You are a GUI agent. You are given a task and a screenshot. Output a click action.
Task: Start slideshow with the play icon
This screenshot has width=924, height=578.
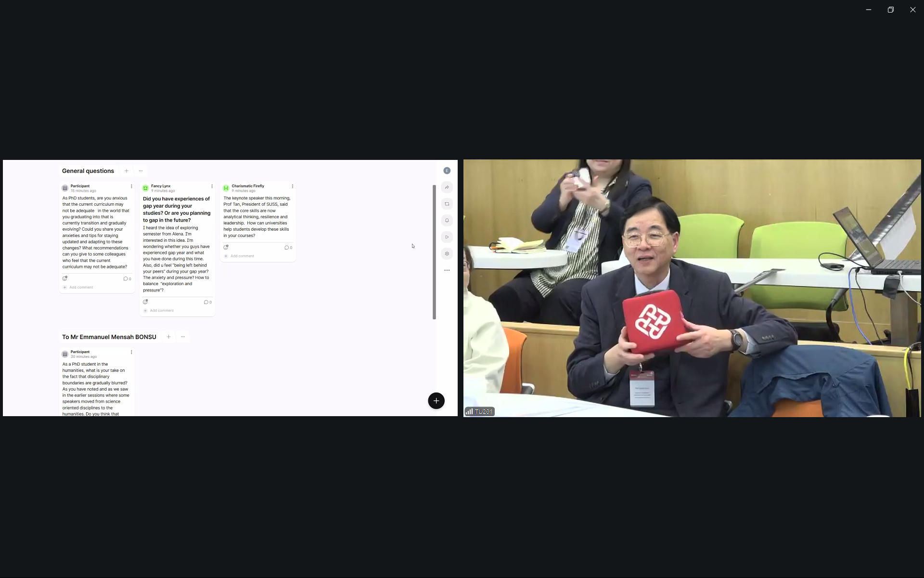point(447,237)
